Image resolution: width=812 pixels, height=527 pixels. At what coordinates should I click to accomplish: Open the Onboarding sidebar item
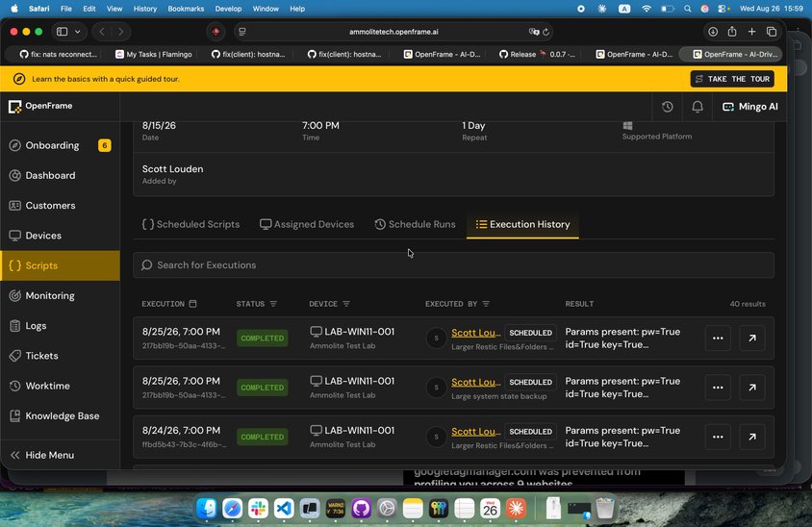60,145
